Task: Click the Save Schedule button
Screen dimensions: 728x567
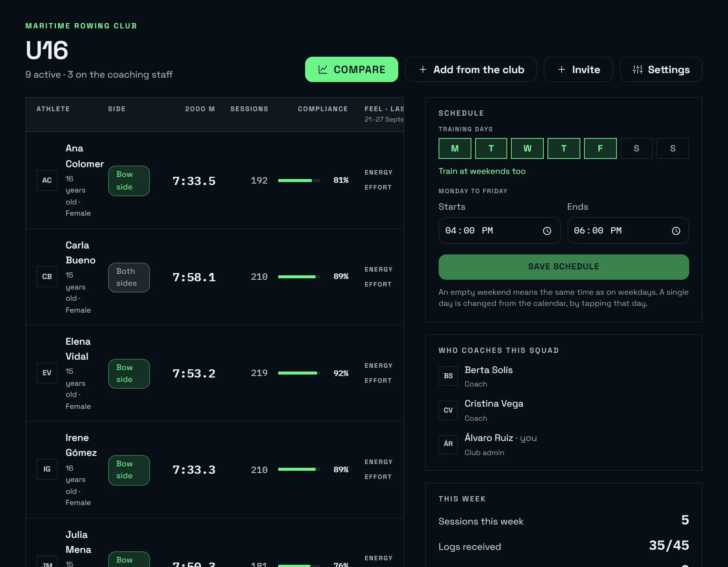Action: click(x=564, y=267)
